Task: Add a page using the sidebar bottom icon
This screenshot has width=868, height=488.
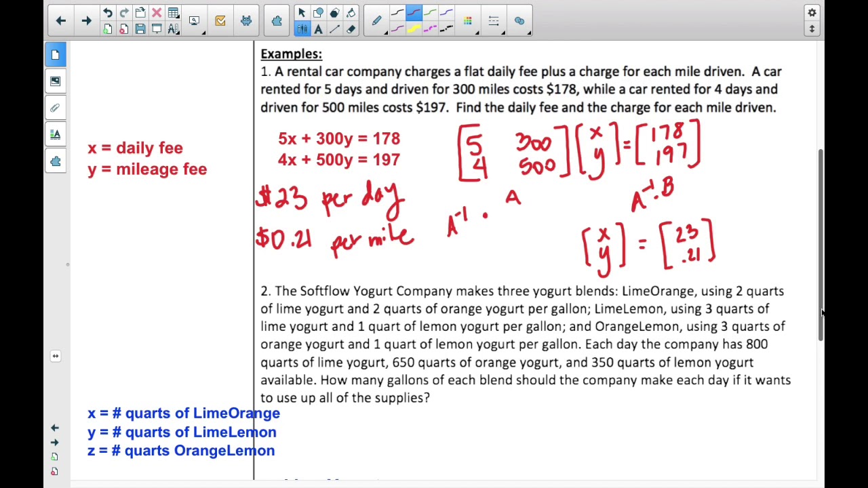Action: (55, 457)
